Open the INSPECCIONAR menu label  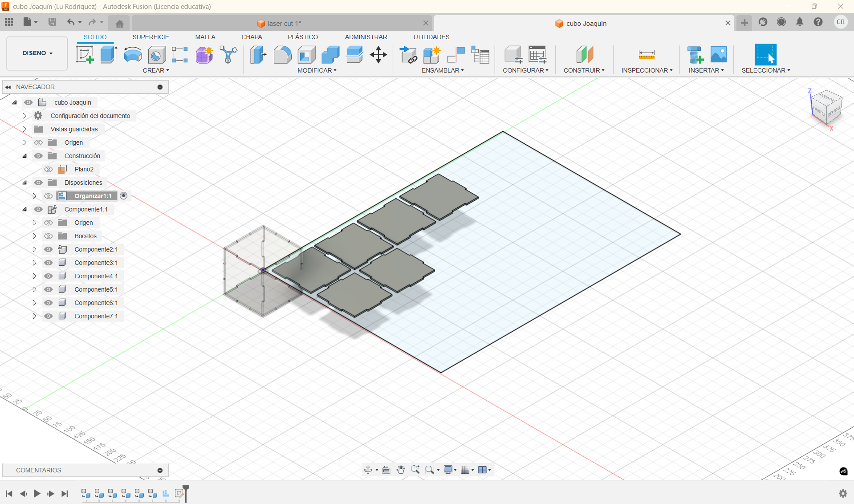[x=647, y=70]
